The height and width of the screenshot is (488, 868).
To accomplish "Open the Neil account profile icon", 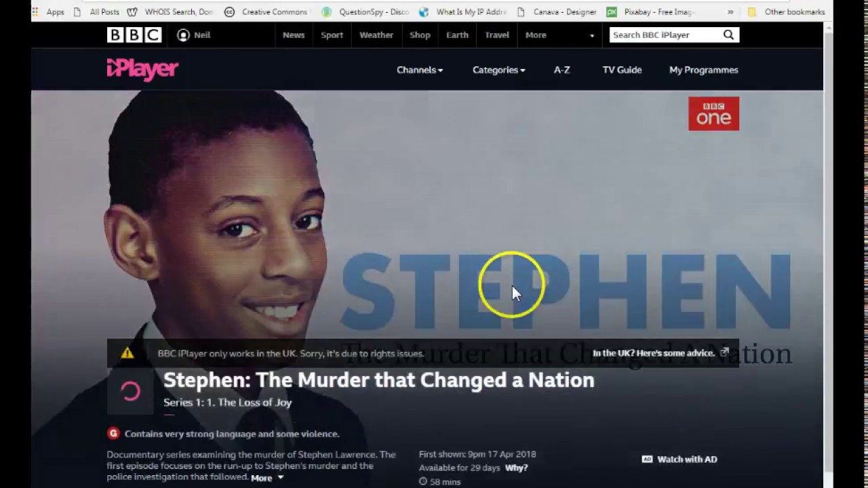I will (x=183, y=35).
